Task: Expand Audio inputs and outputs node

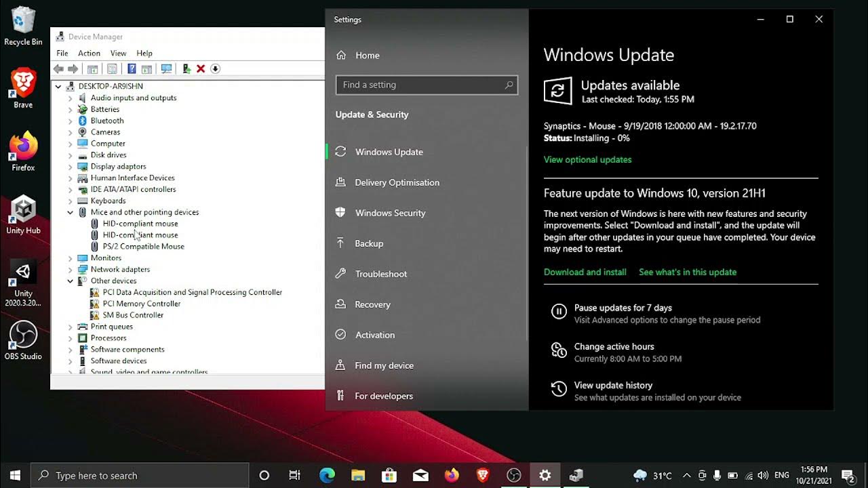Action: (x=70, y=98)
